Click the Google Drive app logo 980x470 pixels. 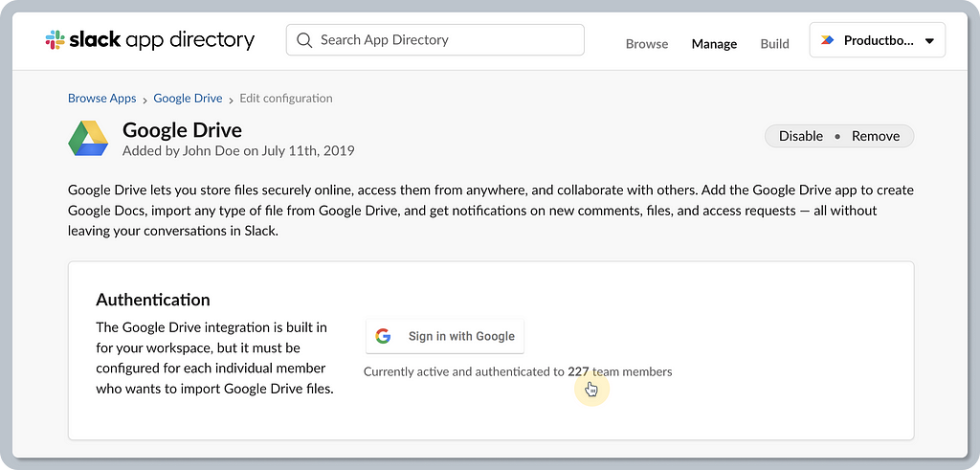88,138
